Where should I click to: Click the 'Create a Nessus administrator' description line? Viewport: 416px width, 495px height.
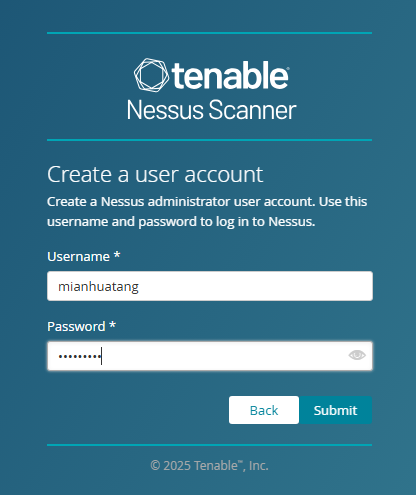[x=207, y=202]
